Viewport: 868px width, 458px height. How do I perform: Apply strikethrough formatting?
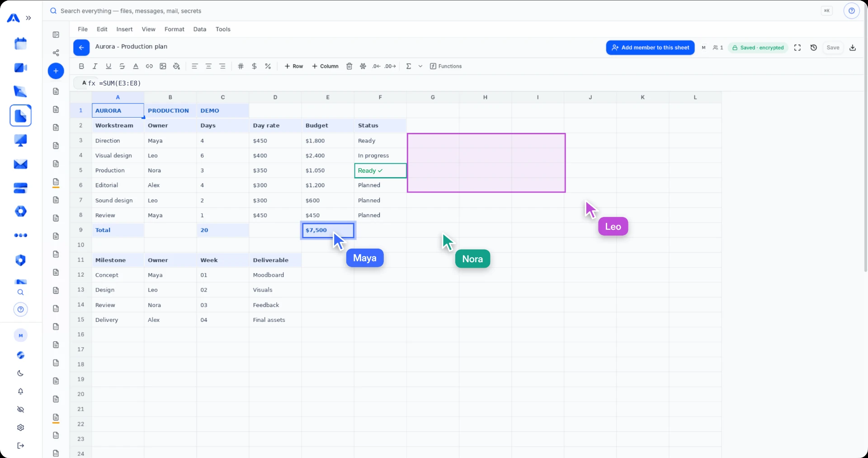(x=122, y=66)
